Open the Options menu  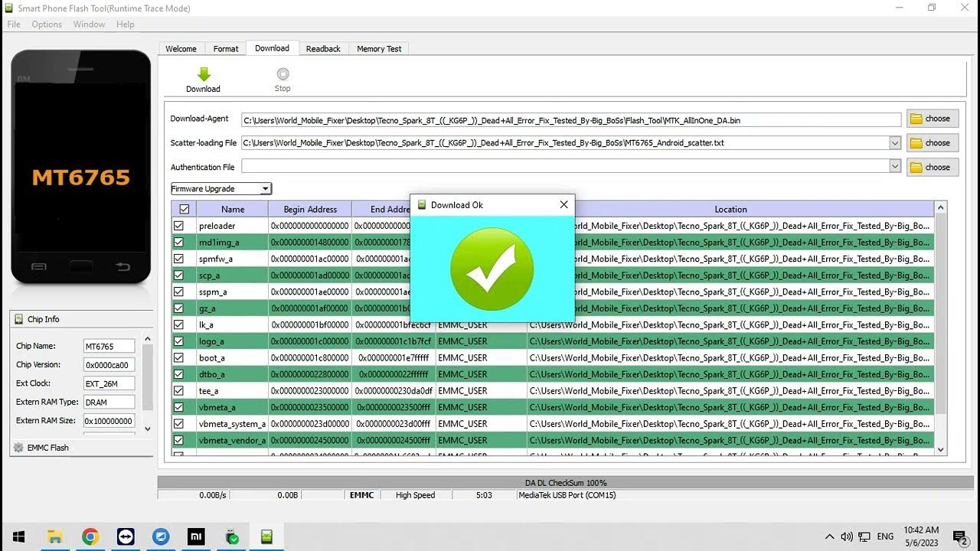pos(47,24)
